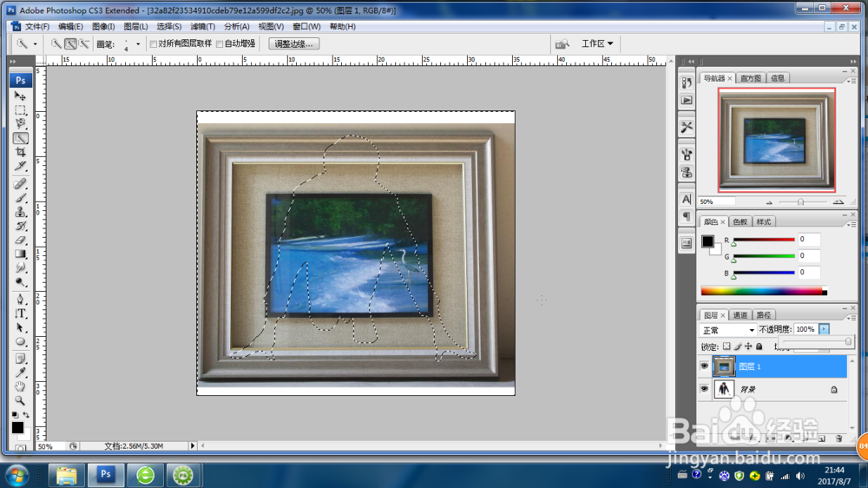Viewport: 868px width, 488px height.
Task: Select the History Brush tool
Action: pos(21,226)
